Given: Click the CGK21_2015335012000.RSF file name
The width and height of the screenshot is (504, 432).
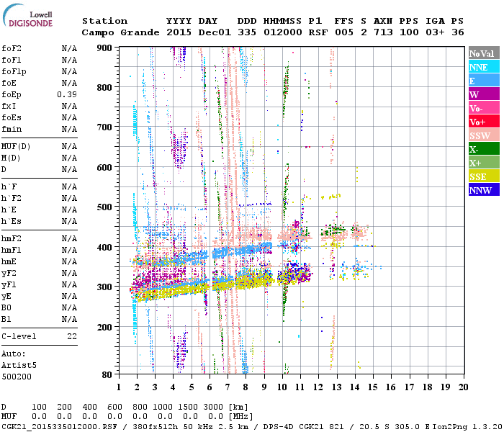Looking at the screenshot, I should [59, 426].
